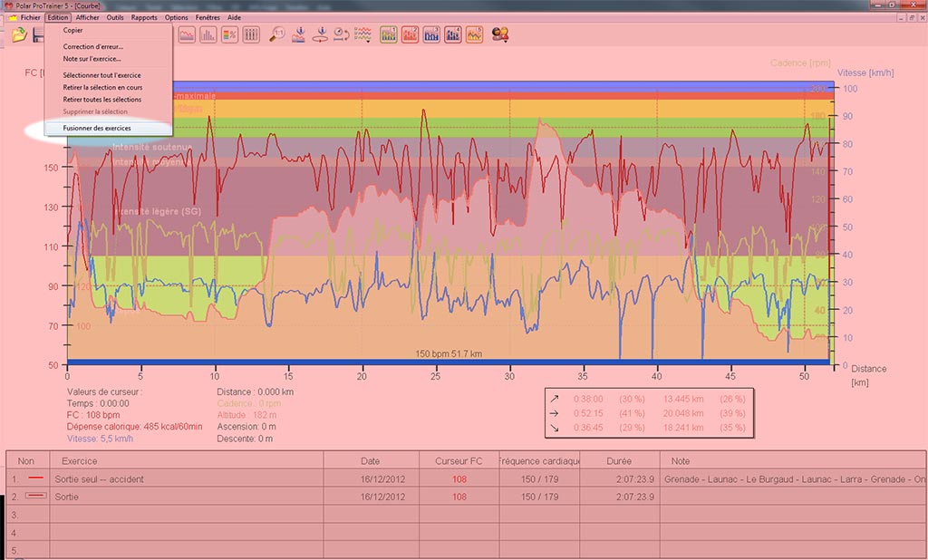928x560 pixels.
Task: Open an exercise file with the folder icon
Action: coord(19,35)
